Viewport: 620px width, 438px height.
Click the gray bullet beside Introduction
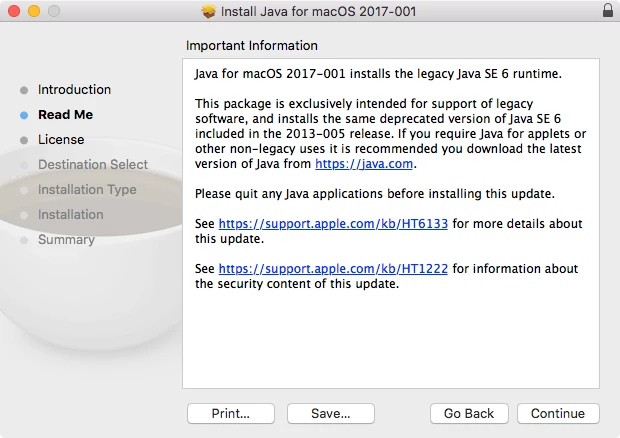pyautogui.click(x=24, y=91)
